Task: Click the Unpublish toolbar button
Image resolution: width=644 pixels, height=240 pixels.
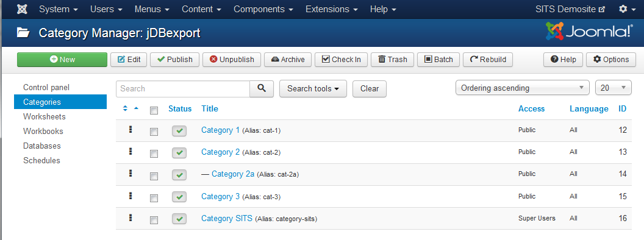Action: 232,60
